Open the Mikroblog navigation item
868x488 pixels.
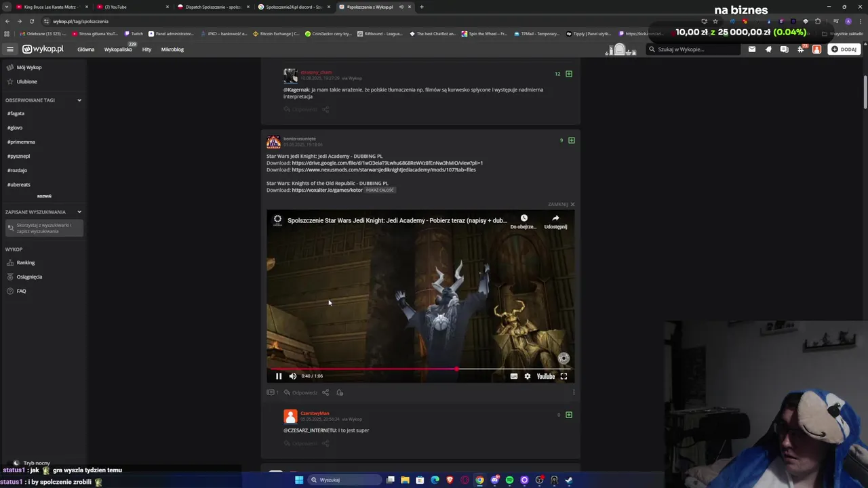pos(172,49)
